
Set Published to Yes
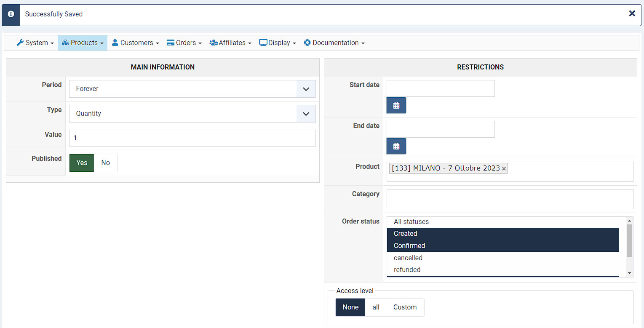(x=82, y=163)
